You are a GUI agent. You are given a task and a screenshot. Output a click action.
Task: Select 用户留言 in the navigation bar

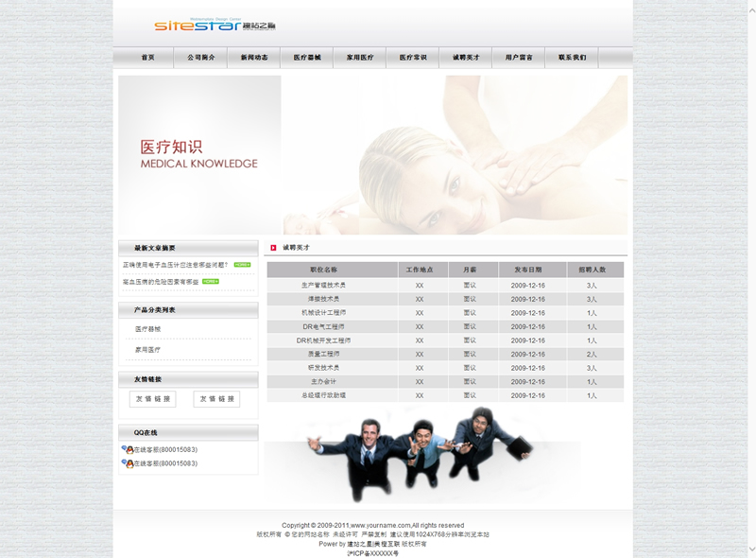point(518,58)
